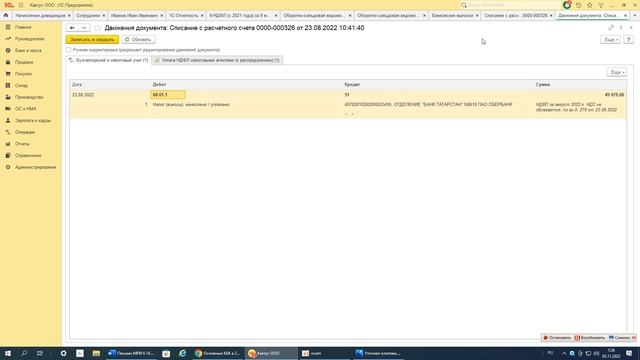Screen dimensions: 640x360
Task: Expand the Еще dropdown above the table
Action: (x=617, y=72)
